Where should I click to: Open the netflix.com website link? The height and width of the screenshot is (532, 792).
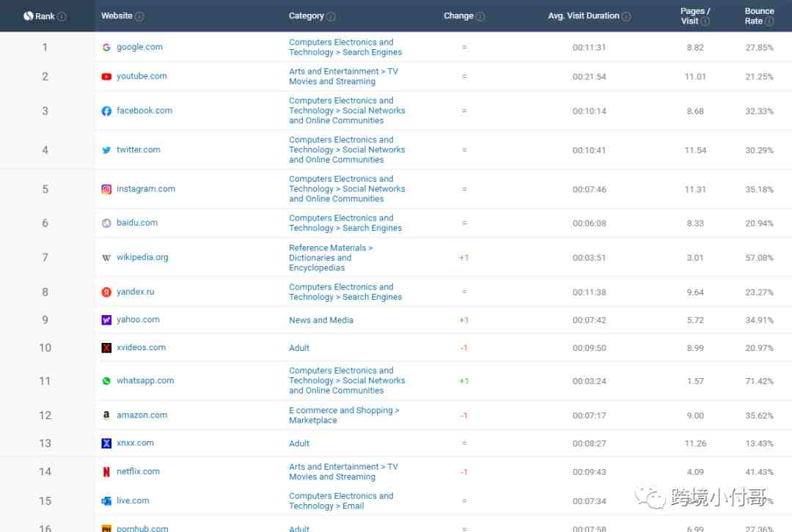click(138, 471)
